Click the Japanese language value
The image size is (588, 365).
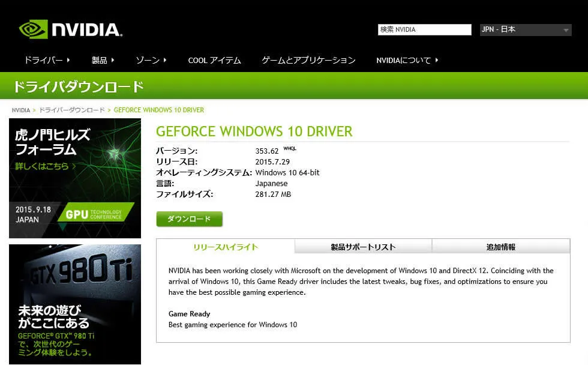(271, 184)
